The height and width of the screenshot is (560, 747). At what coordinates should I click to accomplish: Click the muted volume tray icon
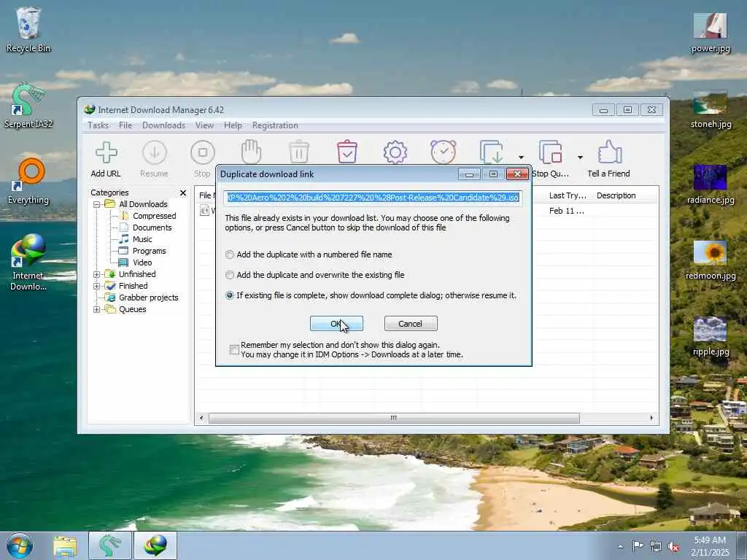point(673,546)
